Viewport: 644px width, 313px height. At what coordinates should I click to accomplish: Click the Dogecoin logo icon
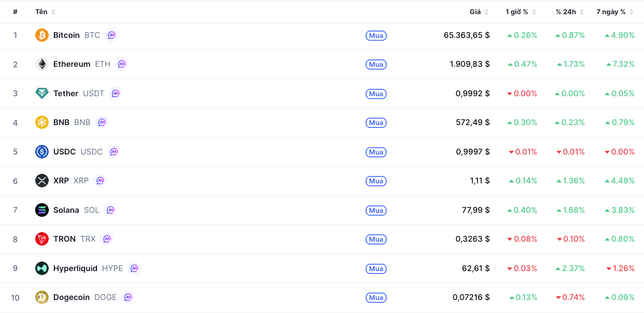[x=42, y=297]
